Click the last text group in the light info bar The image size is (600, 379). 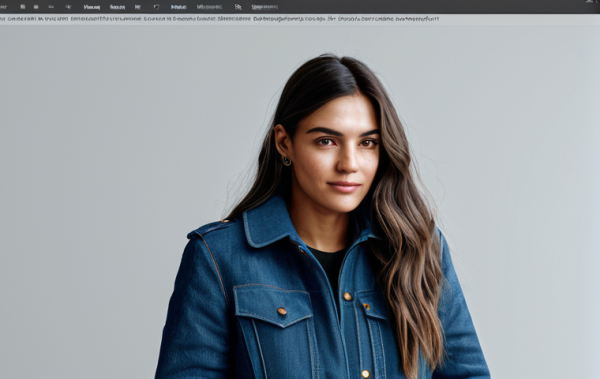[417, 18]
